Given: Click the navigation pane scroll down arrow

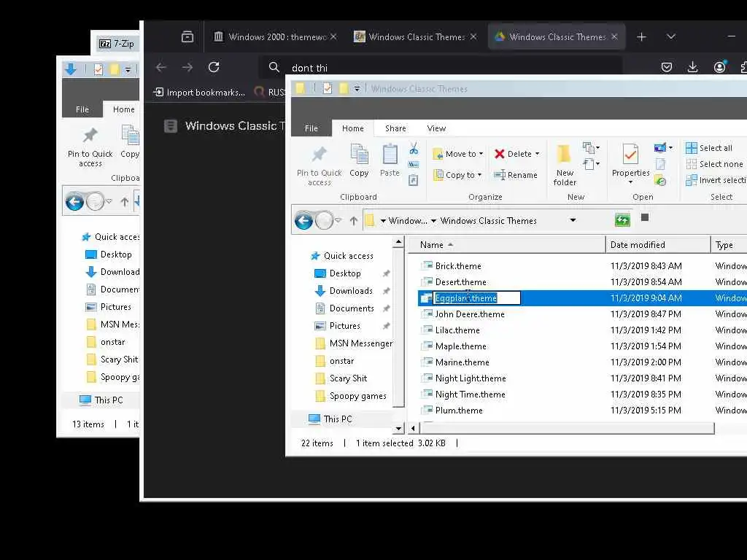Looking at the screenshot, I should [x=399, y=428].
